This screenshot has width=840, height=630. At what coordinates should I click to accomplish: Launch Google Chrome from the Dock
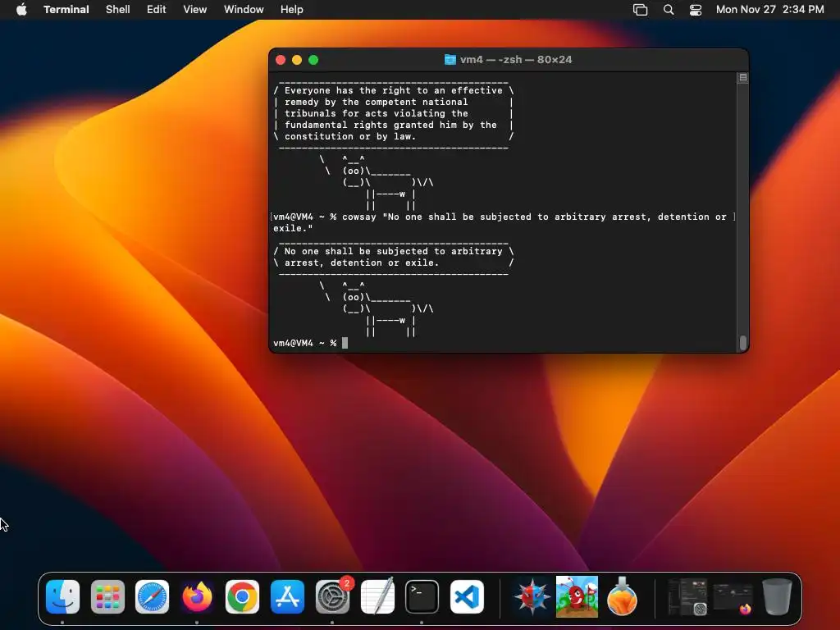(x=242, y=596)
